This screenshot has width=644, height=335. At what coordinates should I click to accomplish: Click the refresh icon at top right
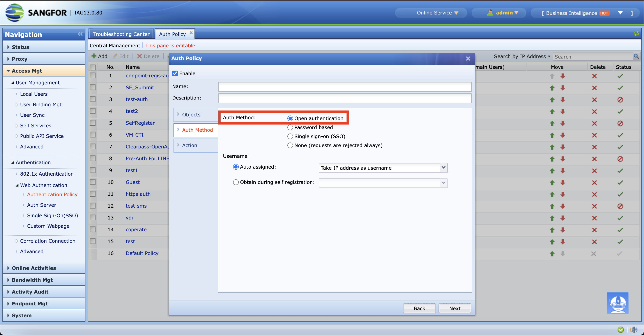(x=637, y=33)
